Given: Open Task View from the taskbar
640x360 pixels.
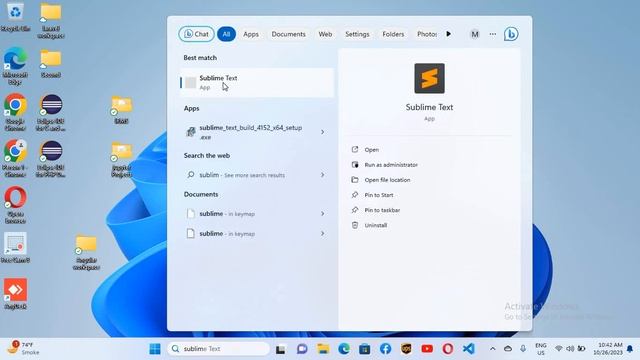Looking at the screenshot, I should 280,349.
